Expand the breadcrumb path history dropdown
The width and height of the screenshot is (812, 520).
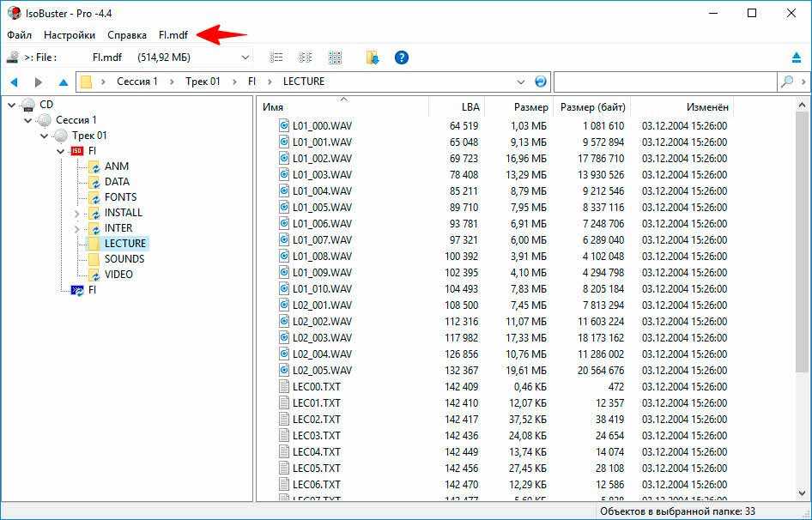point(521,82)
